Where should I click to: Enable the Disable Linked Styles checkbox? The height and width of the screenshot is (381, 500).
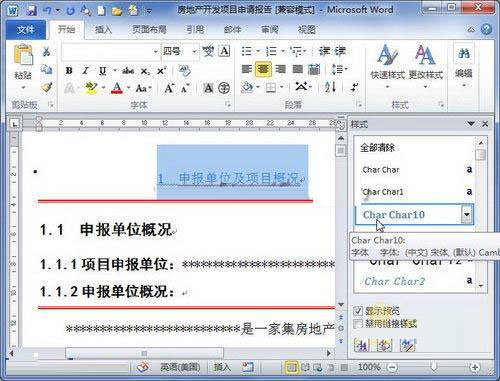point(358,324)
